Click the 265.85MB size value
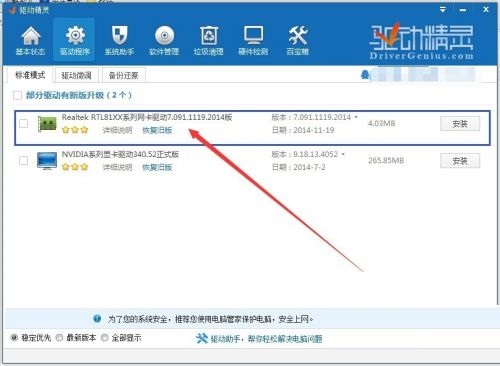This screenshot has height=366, width=500. point(386,160)
